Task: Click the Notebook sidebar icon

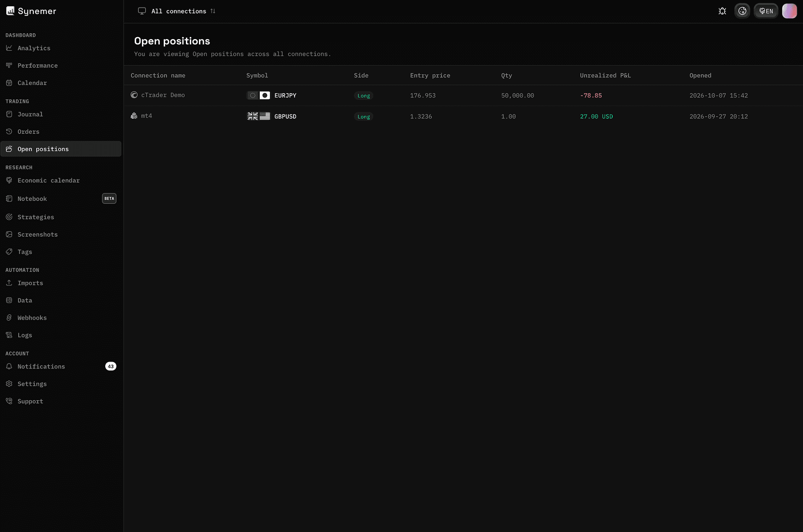Action: (x=9, y=199)
